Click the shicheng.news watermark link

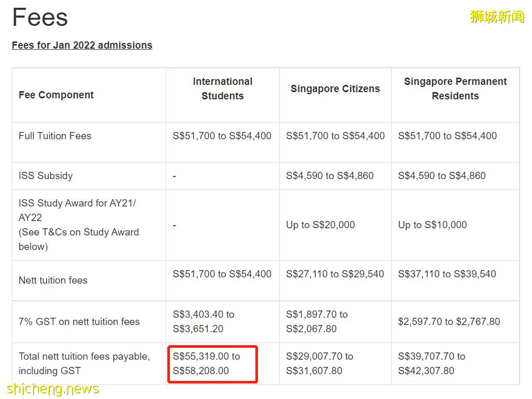[53, 389]
